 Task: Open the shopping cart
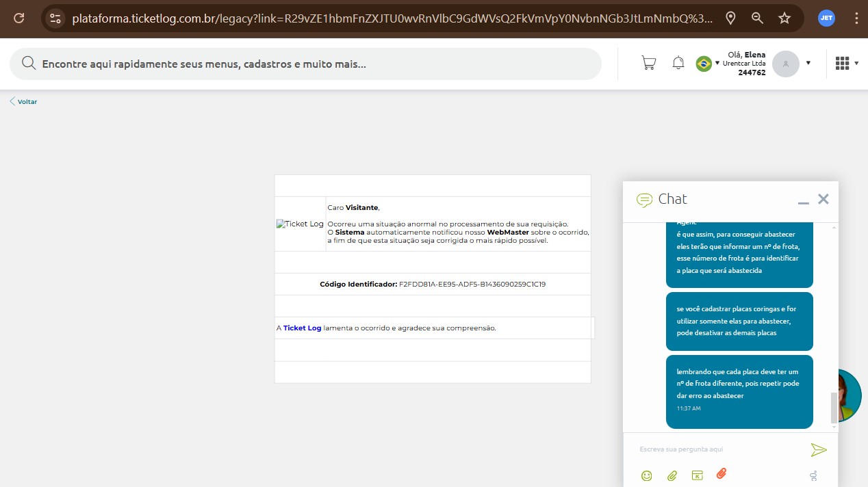[648, 63]
